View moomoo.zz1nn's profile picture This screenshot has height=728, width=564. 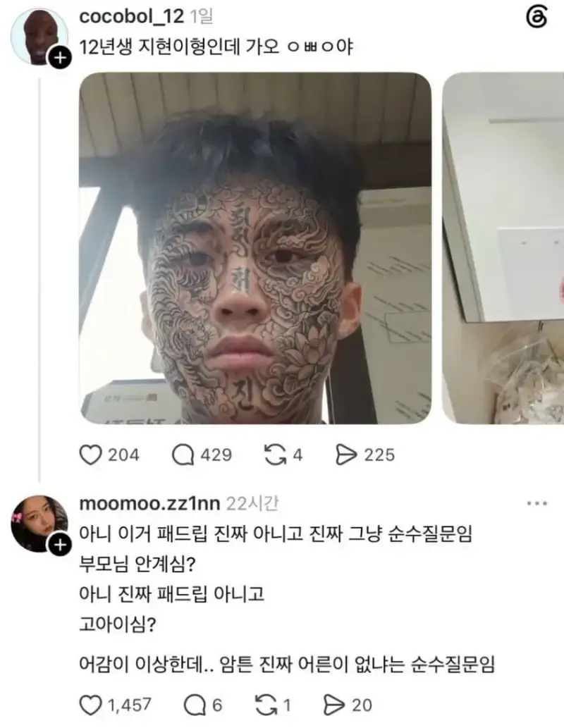click(x=39, y=523)
